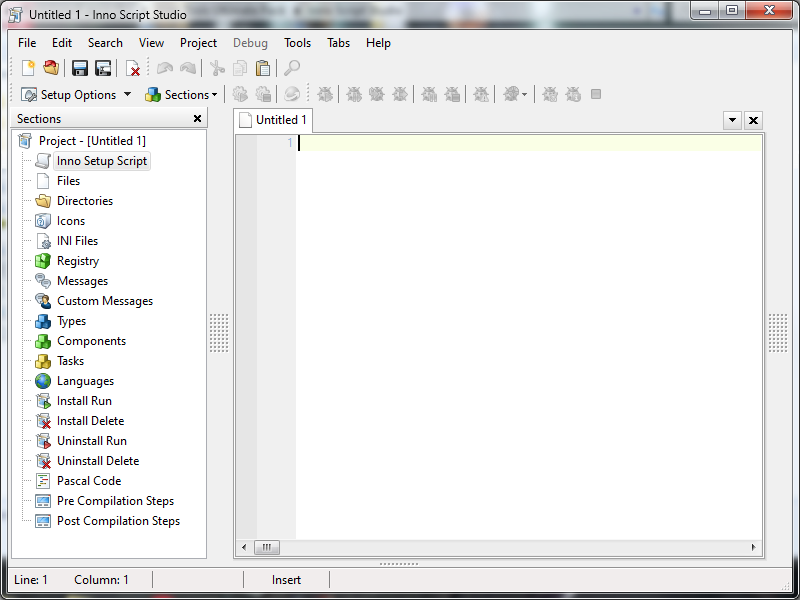This screenshot has width=800, height=600.
Task: Click the New script toolbar icon
Action: click(28, 68)
